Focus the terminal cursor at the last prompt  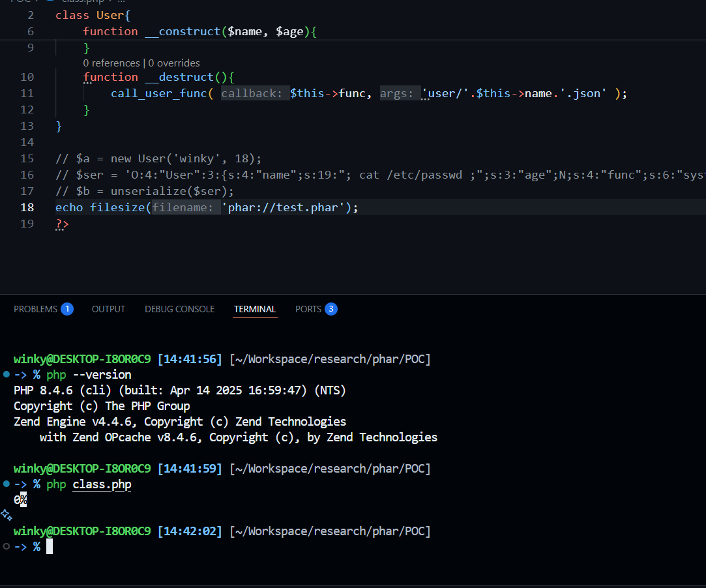[50, 546]
